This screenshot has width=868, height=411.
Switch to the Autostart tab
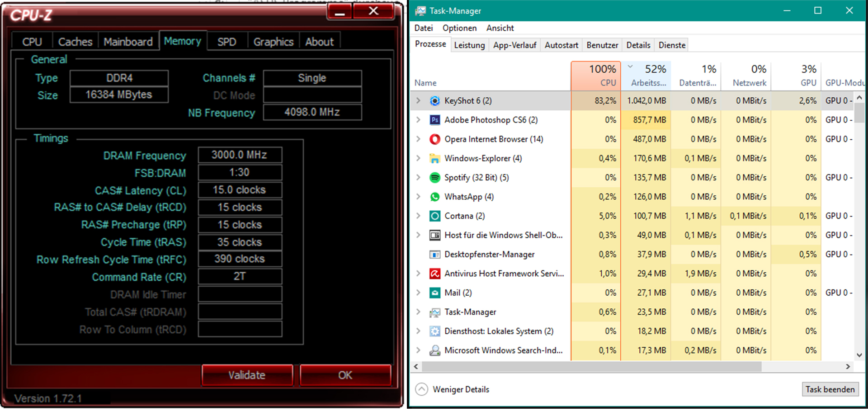coord(561,45)
